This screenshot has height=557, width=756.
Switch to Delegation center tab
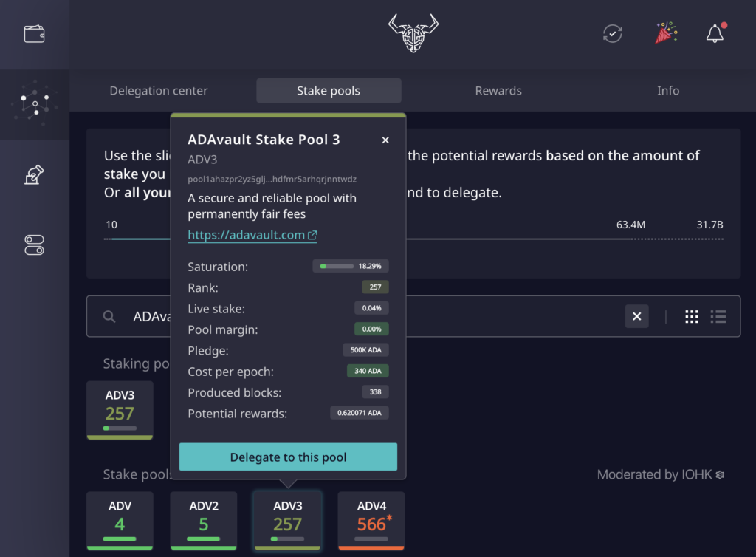point(159,91)
